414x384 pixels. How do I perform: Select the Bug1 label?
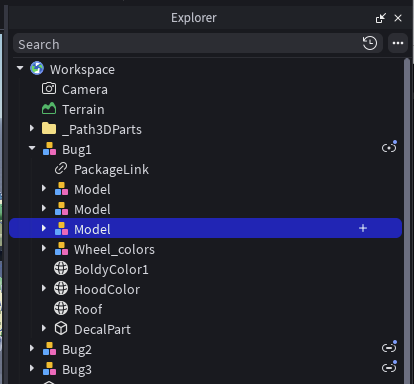[x=77, y=150]
